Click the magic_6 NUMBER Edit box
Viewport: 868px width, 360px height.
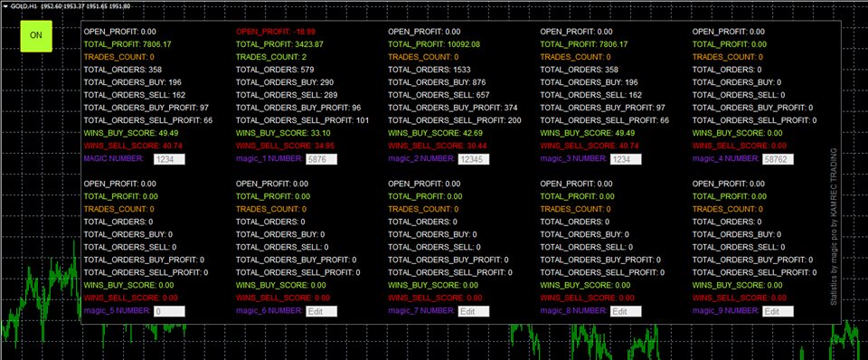(x=322, y=312)
